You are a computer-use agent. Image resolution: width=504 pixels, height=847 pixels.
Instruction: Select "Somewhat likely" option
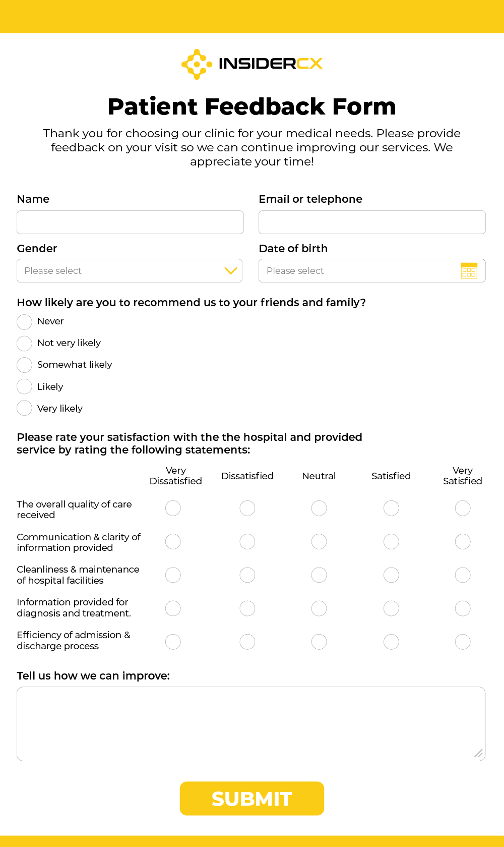[x=24, y=365]
